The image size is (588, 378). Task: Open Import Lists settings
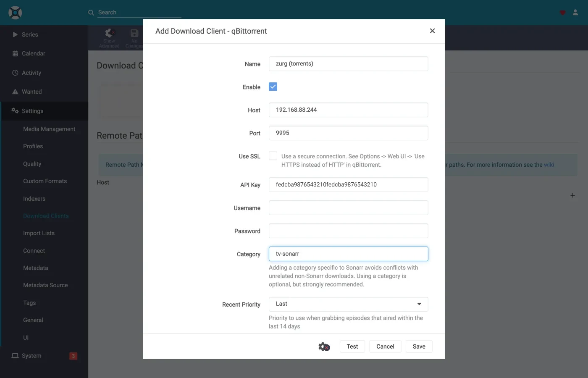pos(39,233)
